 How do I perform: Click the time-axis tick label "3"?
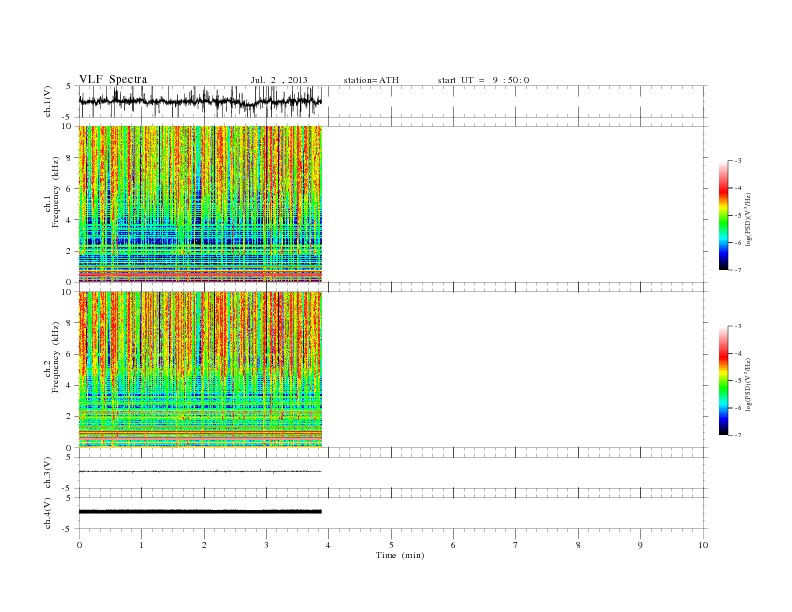coord(266,545)
